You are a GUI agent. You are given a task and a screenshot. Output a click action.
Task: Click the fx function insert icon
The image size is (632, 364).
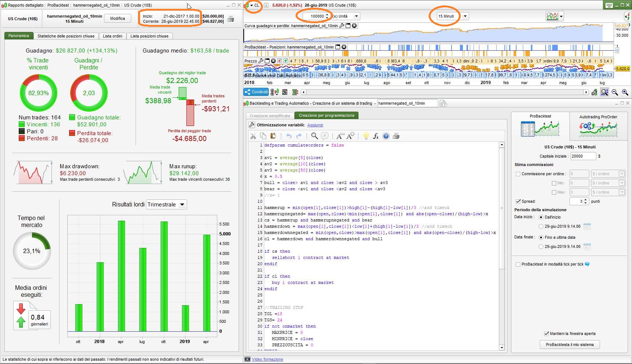[375, 136]
